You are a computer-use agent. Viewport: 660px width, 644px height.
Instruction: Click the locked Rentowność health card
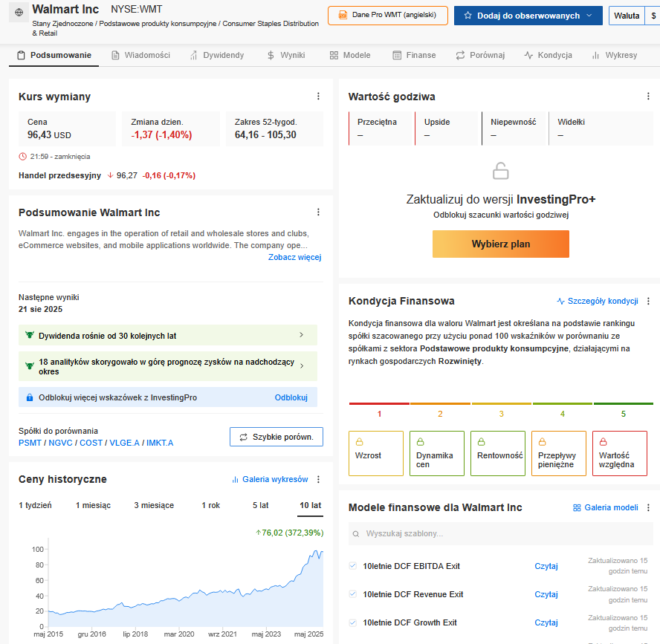coord(498,453)
